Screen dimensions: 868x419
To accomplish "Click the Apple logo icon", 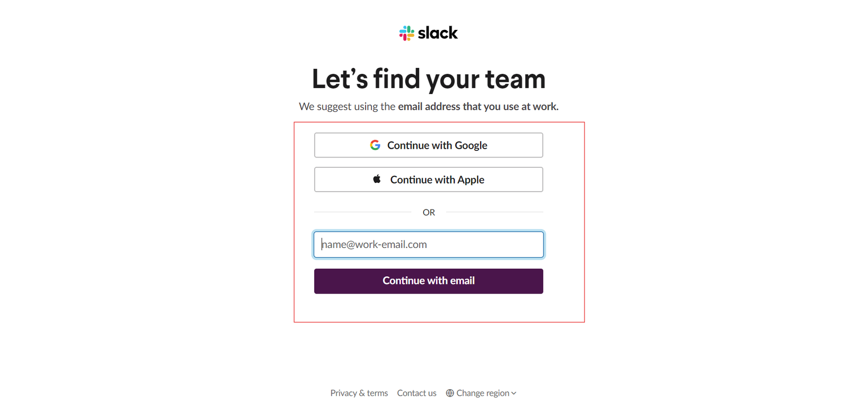I will tap(377, 179).
